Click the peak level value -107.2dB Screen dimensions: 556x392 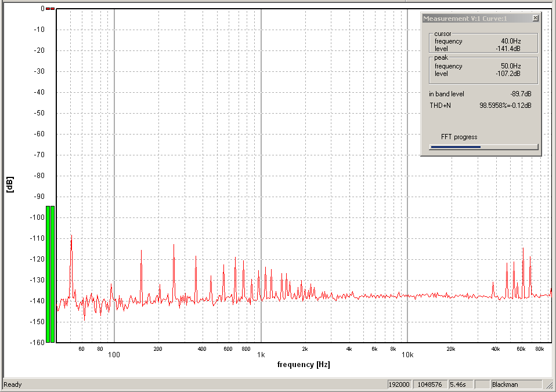tap(507, 74)
